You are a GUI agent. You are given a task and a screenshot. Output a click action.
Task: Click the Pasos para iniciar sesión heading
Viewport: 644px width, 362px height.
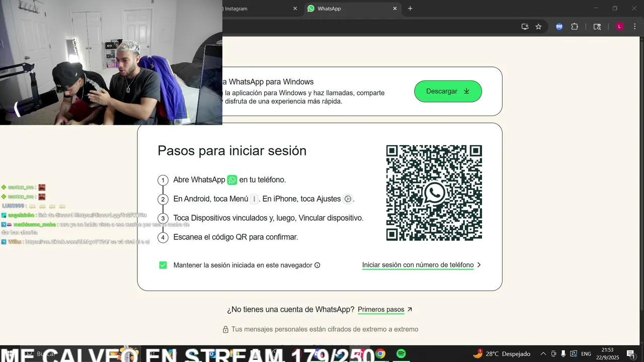click(232, 151)
